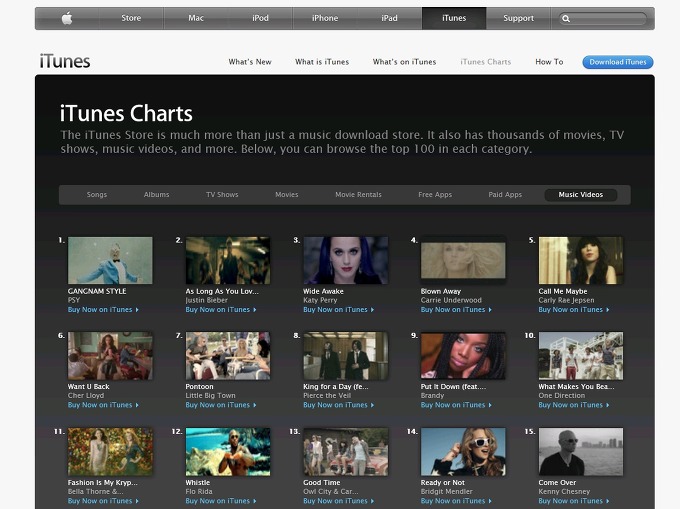
Task: Click the Apple logo icon
Action: tap(67, 18)
